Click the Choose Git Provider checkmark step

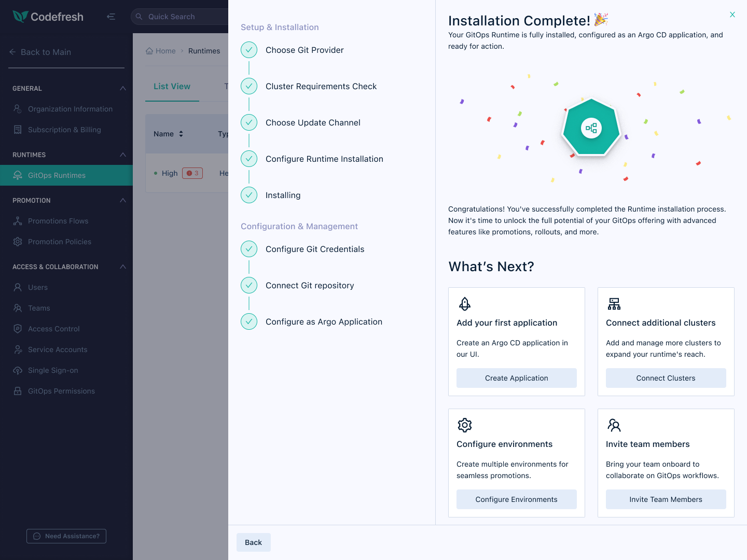pyautogui.click(x=249, y=50)
